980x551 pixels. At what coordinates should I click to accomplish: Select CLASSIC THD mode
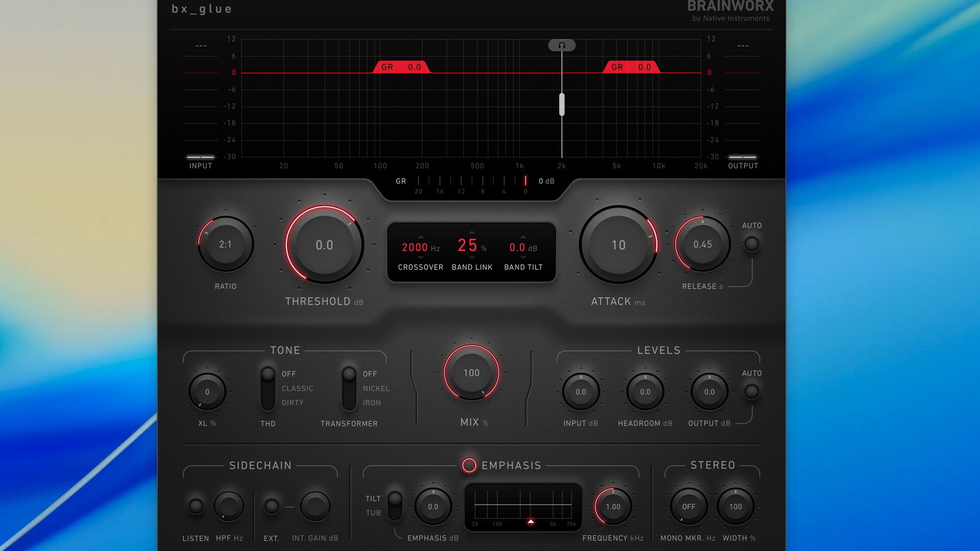[298, 388]
